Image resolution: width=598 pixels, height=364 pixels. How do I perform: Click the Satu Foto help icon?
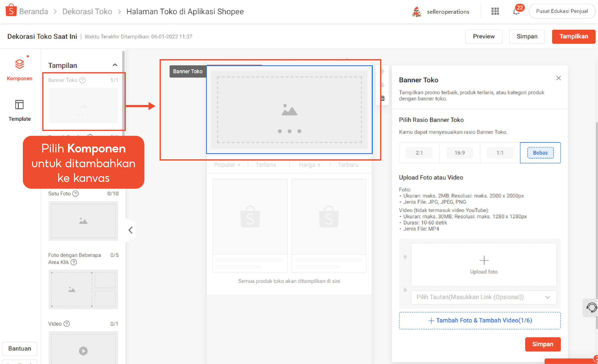[x=76, y=194]
